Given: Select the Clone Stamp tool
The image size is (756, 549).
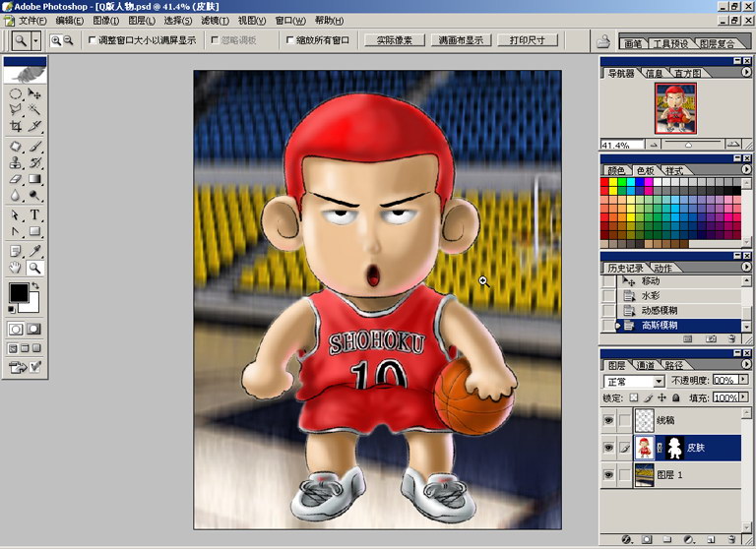Looking at the screenshot, I should tap(16, 162).
